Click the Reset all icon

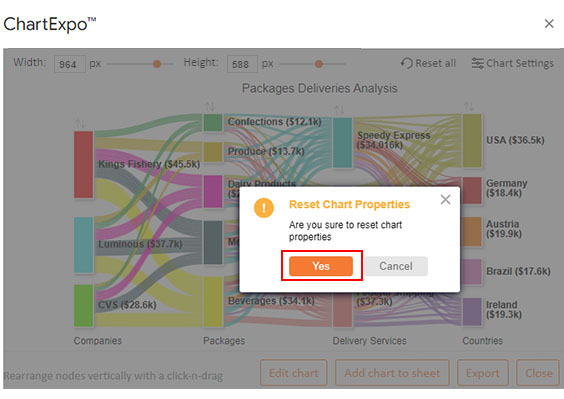tap(406, 63)
